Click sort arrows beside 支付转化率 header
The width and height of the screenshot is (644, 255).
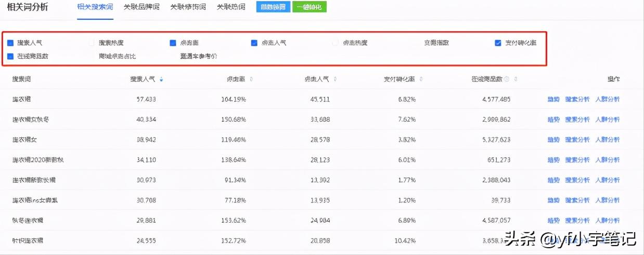[421, 80]
